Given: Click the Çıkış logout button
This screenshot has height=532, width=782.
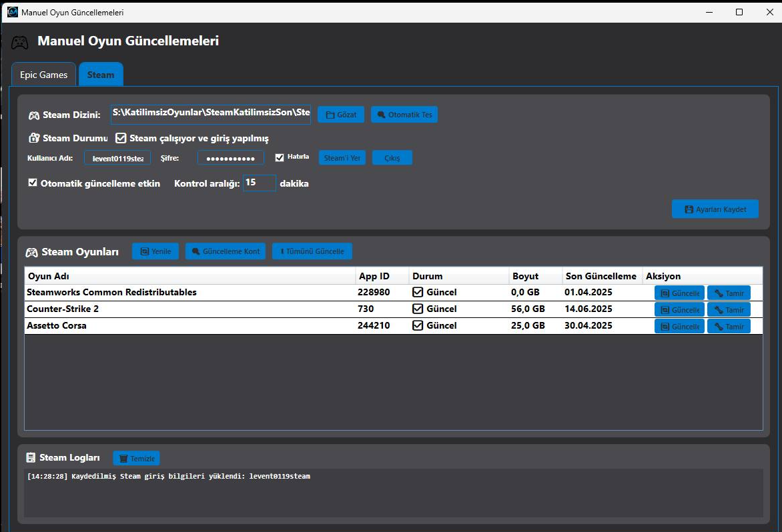Looking at the screenshot, I should (392, 158).
